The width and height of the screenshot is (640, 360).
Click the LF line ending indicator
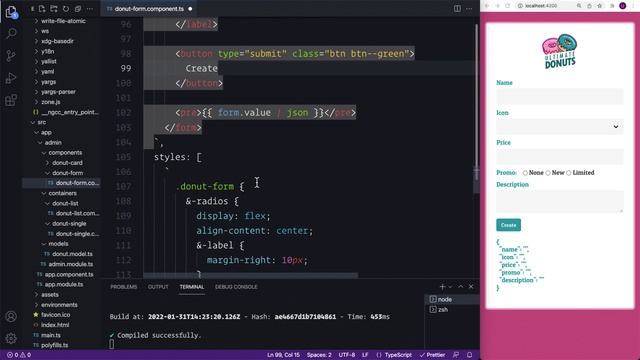(365, 355)
